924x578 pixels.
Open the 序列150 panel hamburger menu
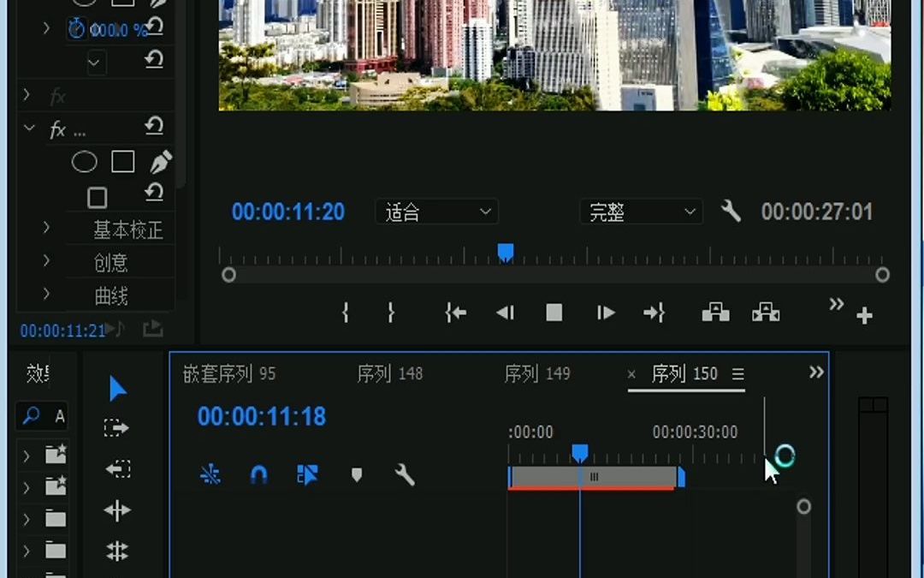pyautogui.click(x=737, y=373)
